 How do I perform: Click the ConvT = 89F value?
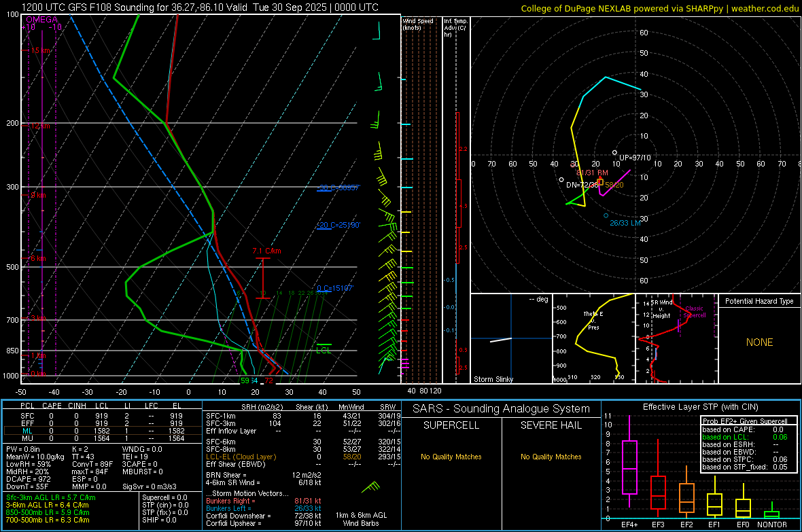point(92,464)
